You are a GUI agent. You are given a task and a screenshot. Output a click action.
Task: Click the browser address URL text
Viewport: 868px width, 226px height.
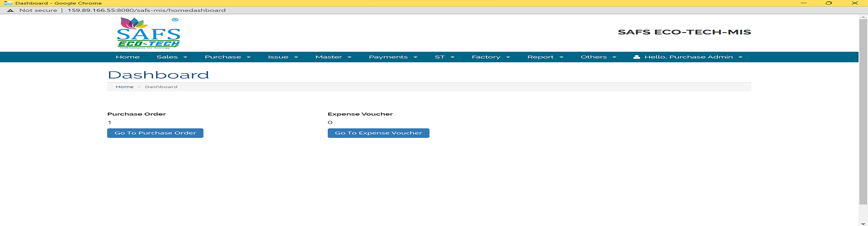(146, 10)
